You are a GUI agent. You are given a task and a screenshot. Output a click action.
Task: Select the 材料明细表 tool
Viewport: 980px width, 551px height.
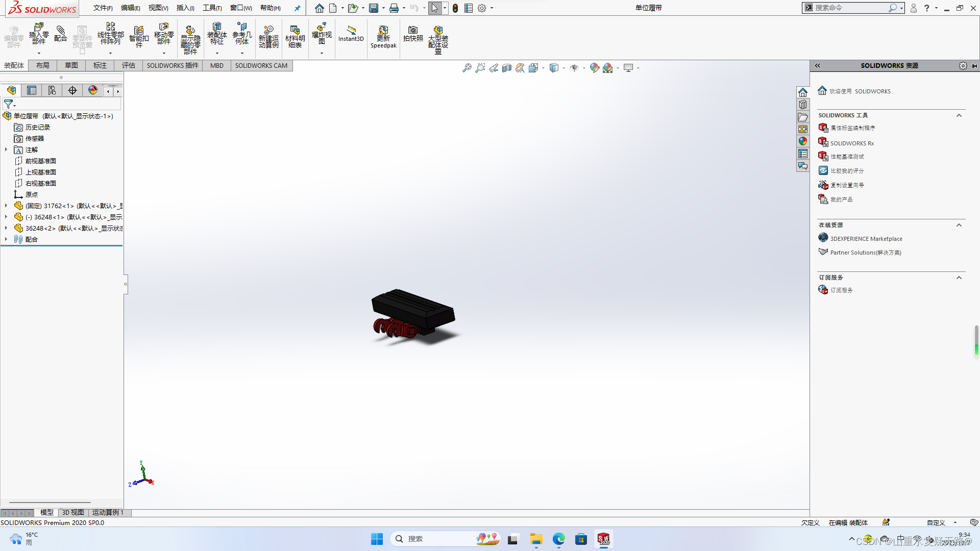point(295,36)
